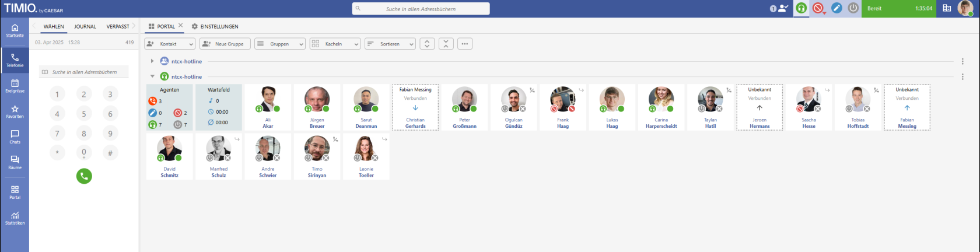This screenshot has height=252, width=980.
Task: Open the Kacheln view dropdown
Action: pyautogui.click(x=335, y=44)
